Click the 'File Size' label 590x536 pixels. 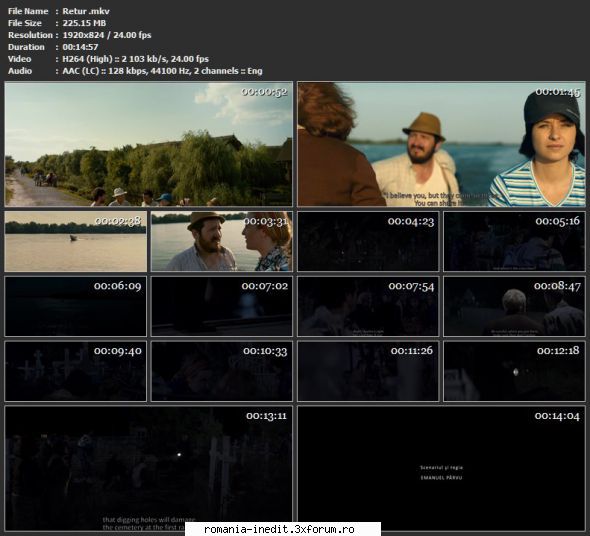25,23
